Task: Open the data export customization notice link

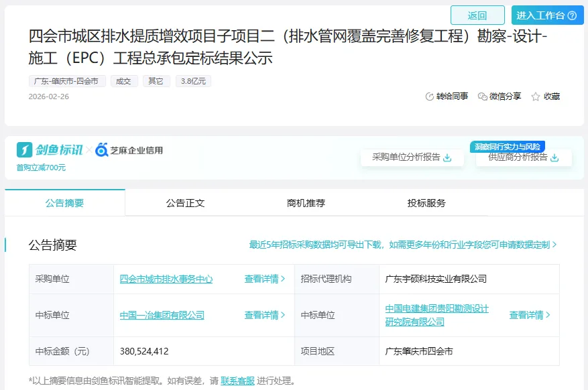Action: click(x=403, y=245)
